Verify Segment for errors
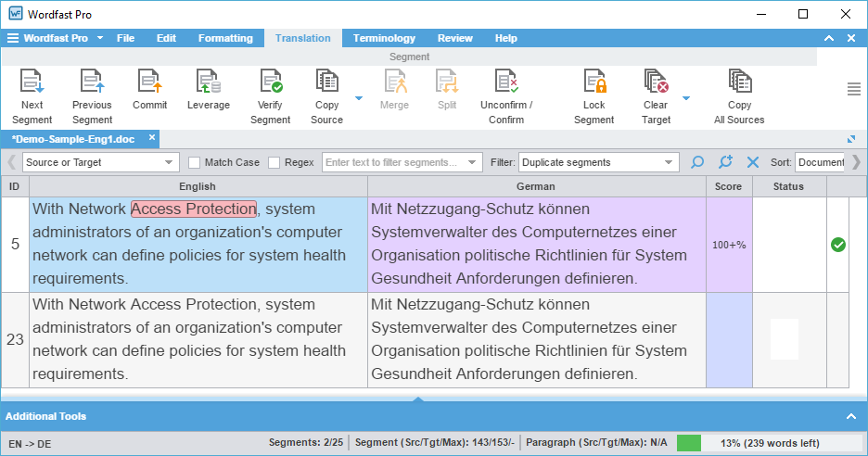Screen dimensions: 868x456 (270, 96)
